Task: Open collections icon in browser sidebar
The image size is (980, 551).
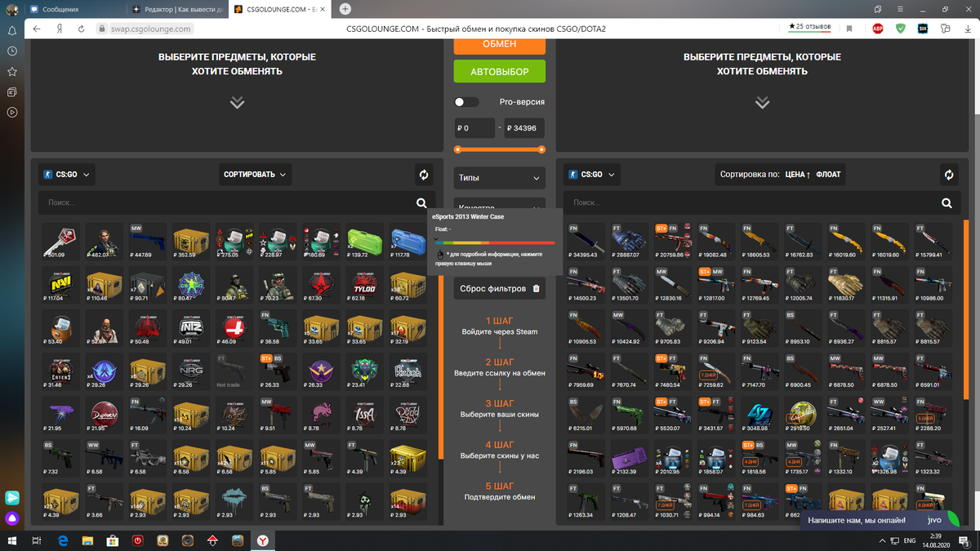Action: (x=12, y=92)
